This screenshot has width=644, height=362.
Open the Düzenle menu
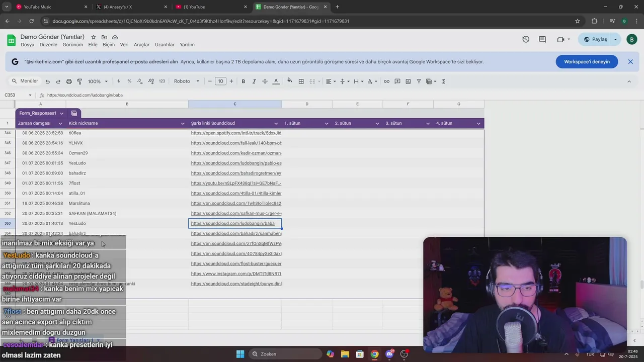pos(49,45)
